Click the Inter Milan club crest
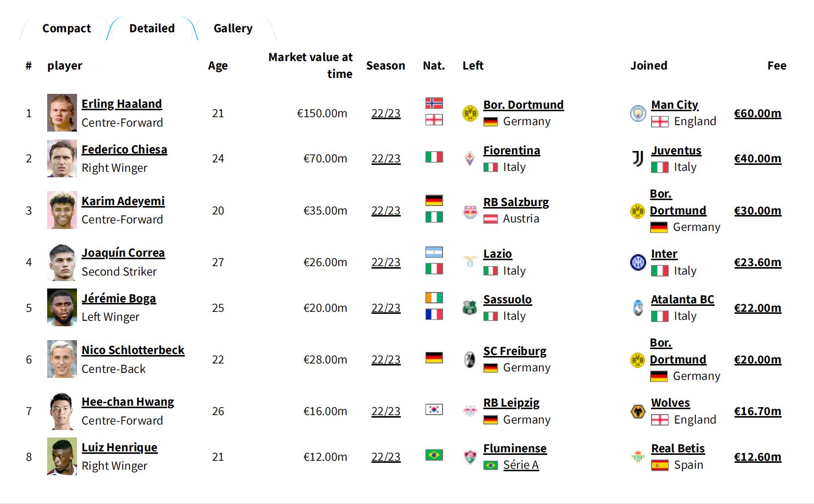 coord(638,262)
